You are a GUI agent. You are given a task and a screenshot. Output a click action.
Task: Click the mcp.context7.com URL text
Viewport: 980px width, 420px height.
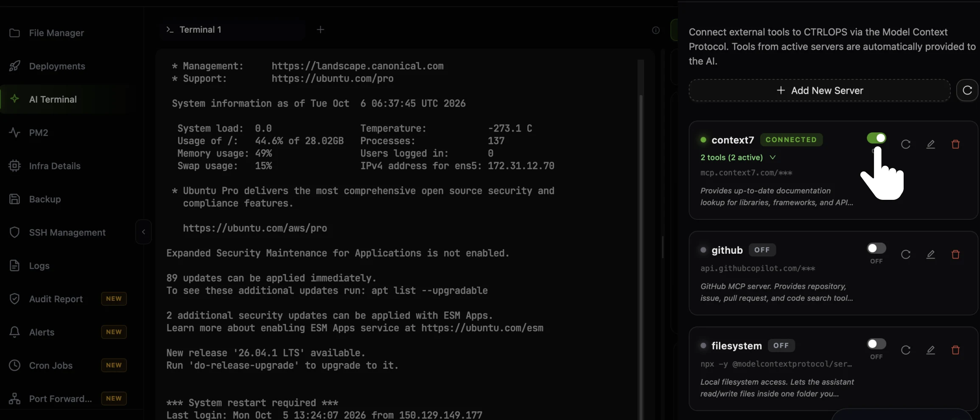point(746,173)
